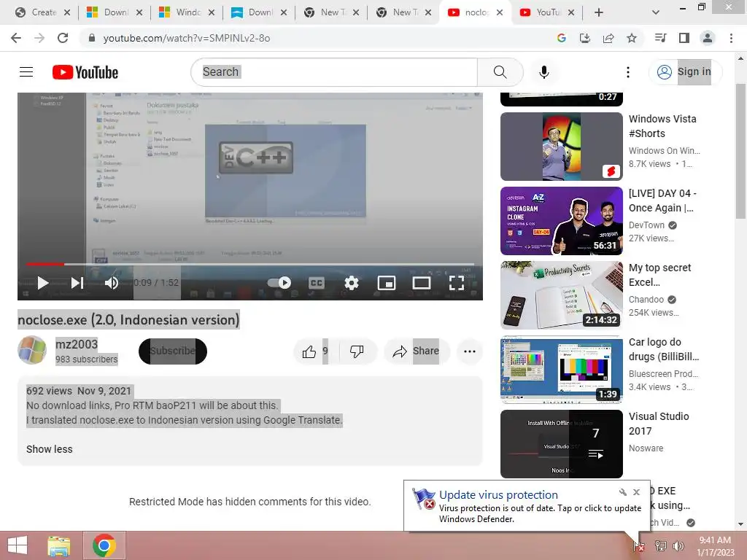The height and width of the screenshot is (560, 747).
Task: Go back in browser history
Action: pyautogui.click(x=16, y=38)
